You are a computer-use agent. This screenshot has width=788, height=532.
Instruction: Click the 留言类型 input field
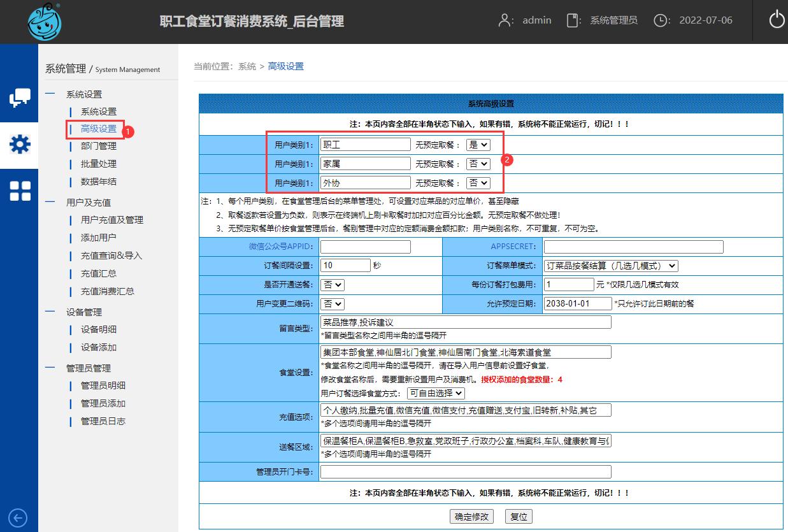pos(466,322)
